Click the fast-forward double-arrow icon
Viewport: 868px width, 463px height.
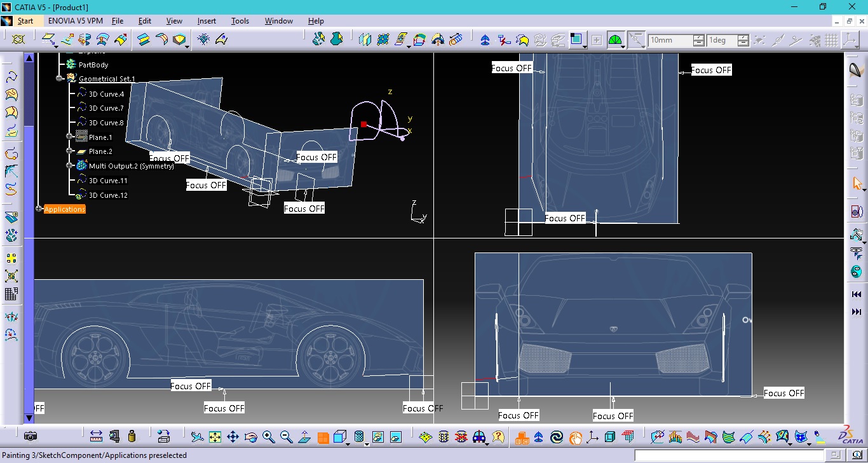click(856, 312)
